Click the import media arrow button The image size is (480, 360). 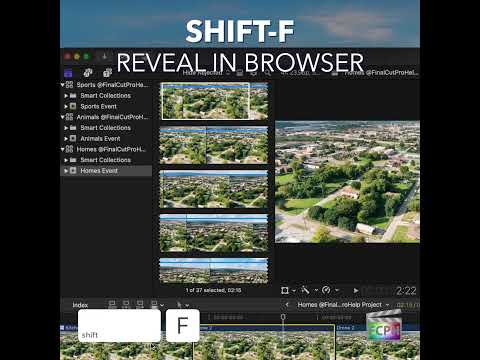coord(104,57)
